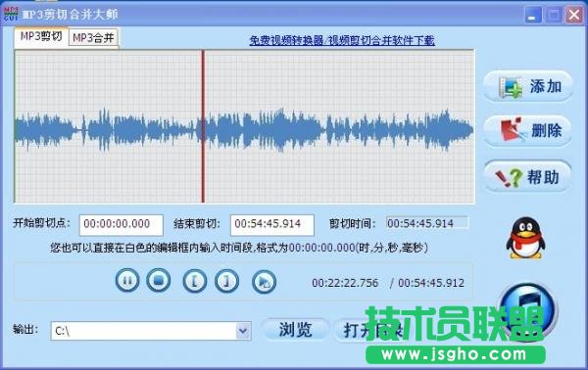
Task: Click the current time 00:22:22.756 text
Action: tap(345, 283)
